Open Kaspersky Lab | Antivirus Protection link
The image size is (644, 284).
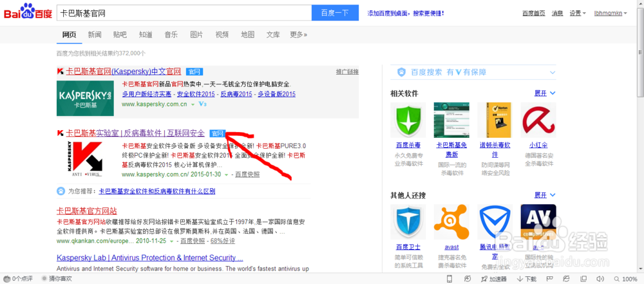(x=149, y=258)
